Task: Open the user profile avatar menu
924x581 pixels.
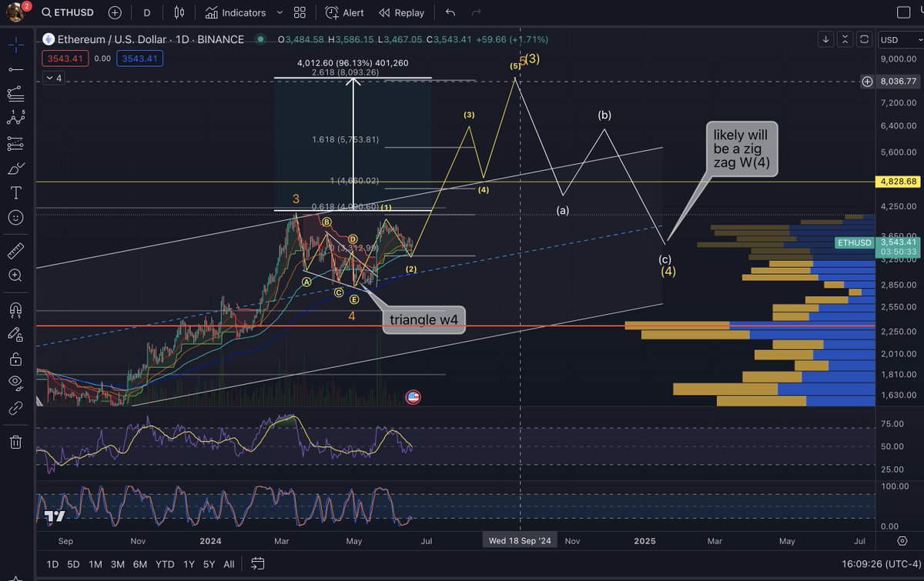Action: [x=15, y=12]
